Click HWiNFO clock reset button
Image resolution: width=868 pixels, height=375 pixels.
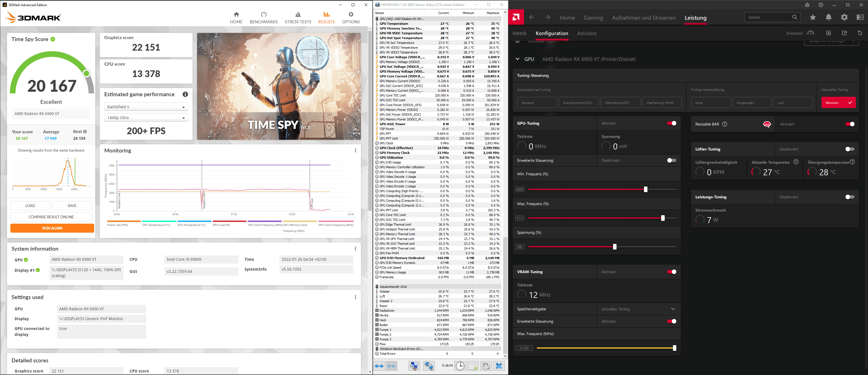coord(460,366)
